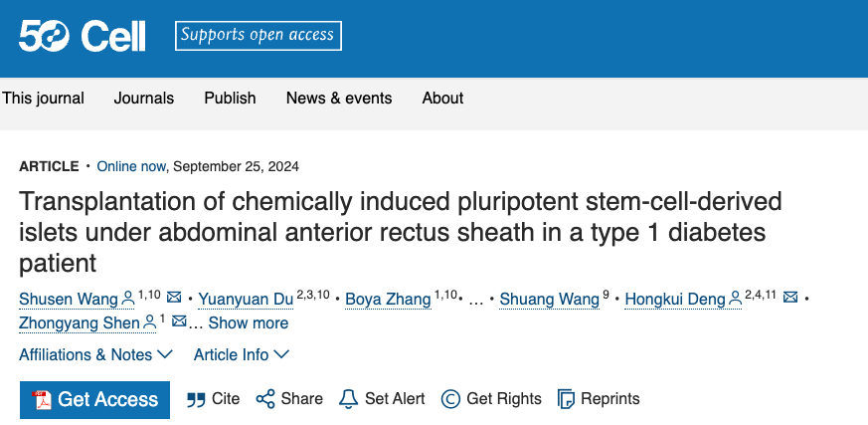Image resolution: width=868 pixels, height=425 pixels.
Task: Click the Supports open access badge
Action: coord(258,37)
